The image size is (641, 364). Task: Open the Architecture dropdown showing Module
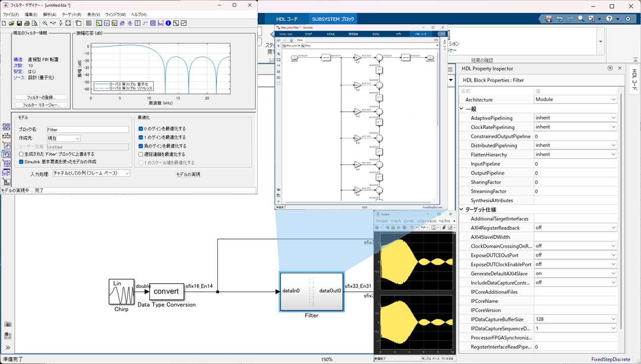point(575,100)
